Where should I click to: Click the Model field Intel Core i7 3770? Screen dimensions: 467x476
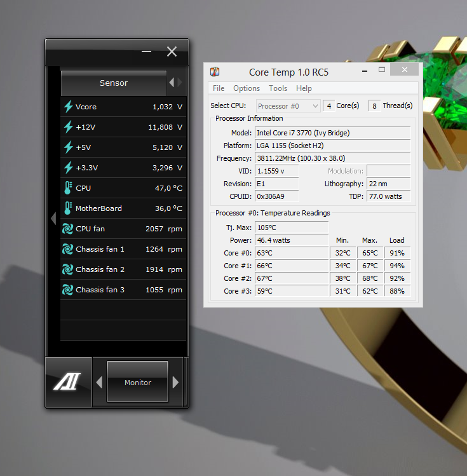click(332, 133)
